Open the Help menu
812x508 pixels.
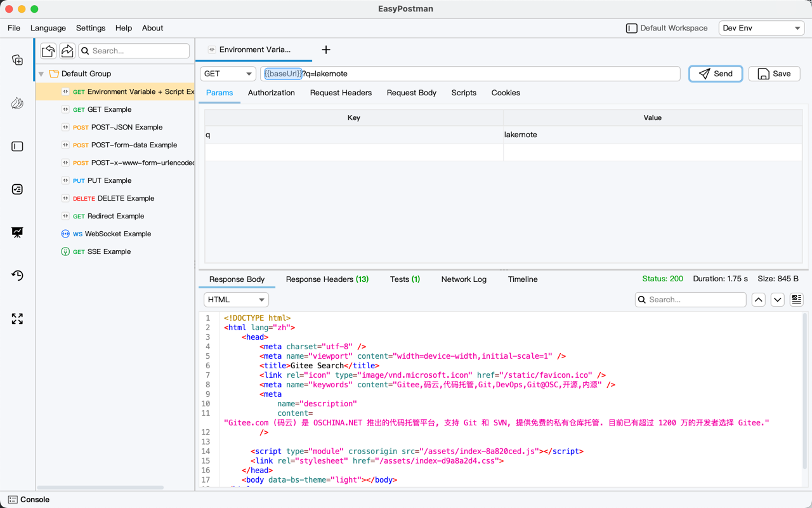[124, 28]
